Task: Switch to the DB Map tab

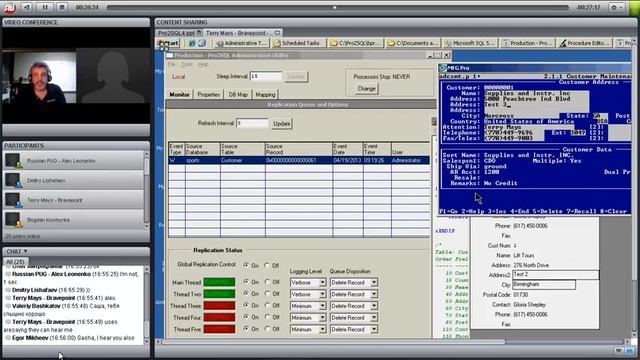Action: point(238,94)
